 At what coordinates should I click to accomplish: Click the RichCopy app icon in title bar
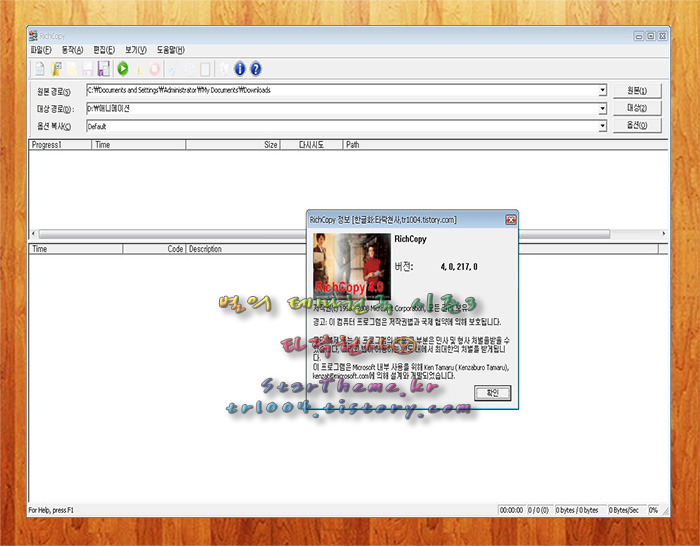point(33,36)
